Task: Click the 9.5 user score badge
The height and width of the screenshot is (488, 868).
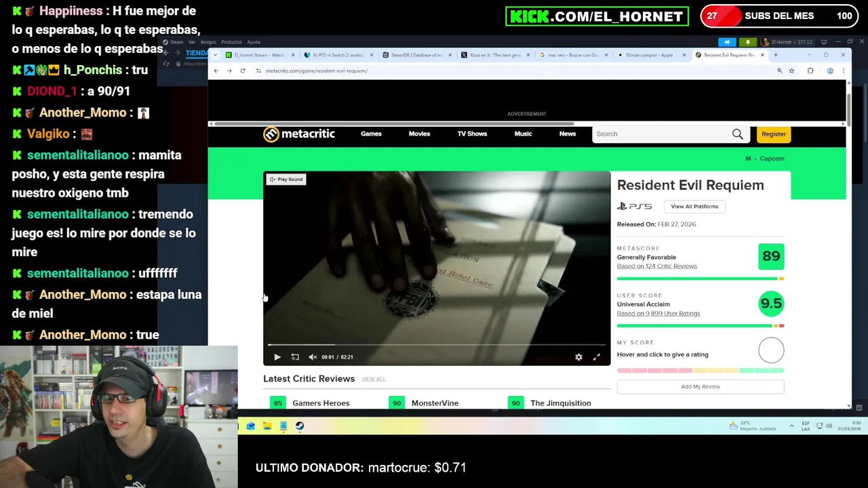Action: 771,304
